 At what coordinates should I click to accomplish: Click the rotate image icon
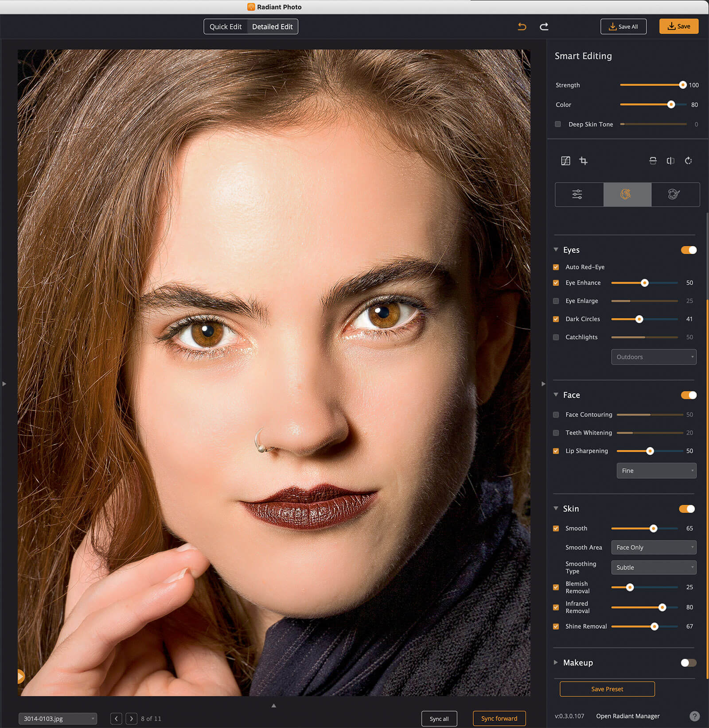click(x=688, y=161)
